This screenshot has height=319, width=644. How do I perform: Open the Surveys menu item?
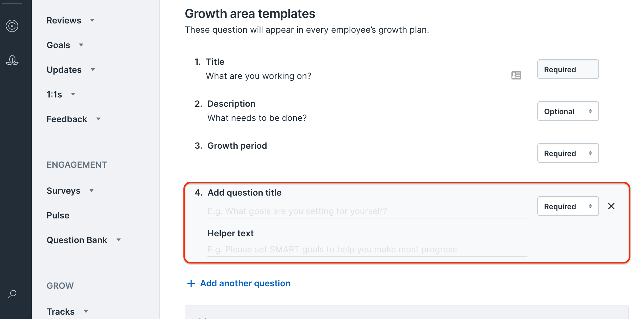pyautogui.click(x=64, y=191)
